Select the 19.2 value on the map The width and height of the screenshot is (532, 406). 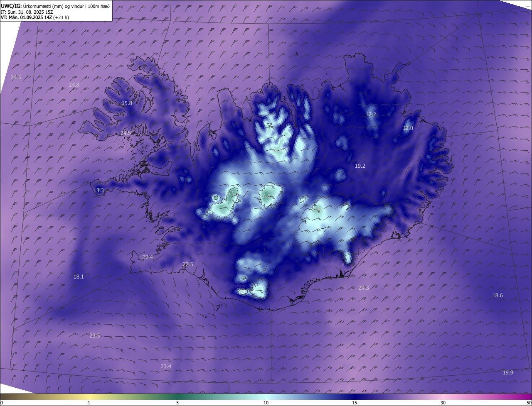[360, 166]
